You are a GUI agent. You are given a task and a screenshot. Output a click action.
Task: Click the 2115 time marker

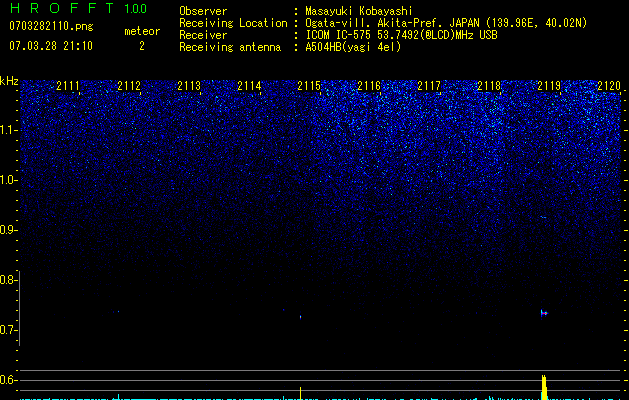(x=309, y=86)
